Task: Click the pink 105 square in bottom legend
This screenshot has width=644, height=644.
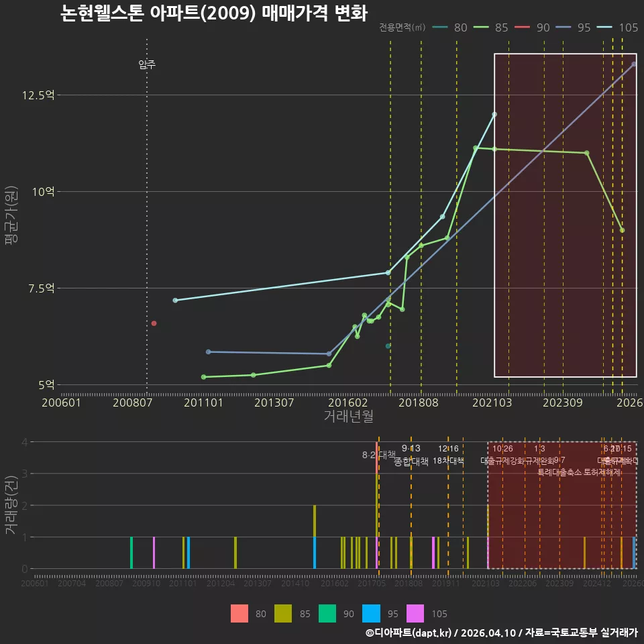Action: [x=415, y=613]
